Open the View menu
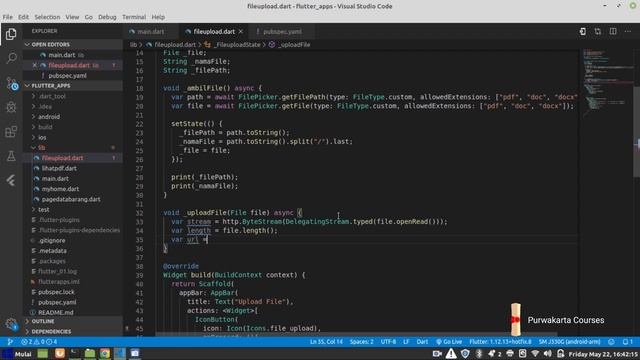Image resolution: width=640 pixels, height=360 pixels. pos(72,17)
